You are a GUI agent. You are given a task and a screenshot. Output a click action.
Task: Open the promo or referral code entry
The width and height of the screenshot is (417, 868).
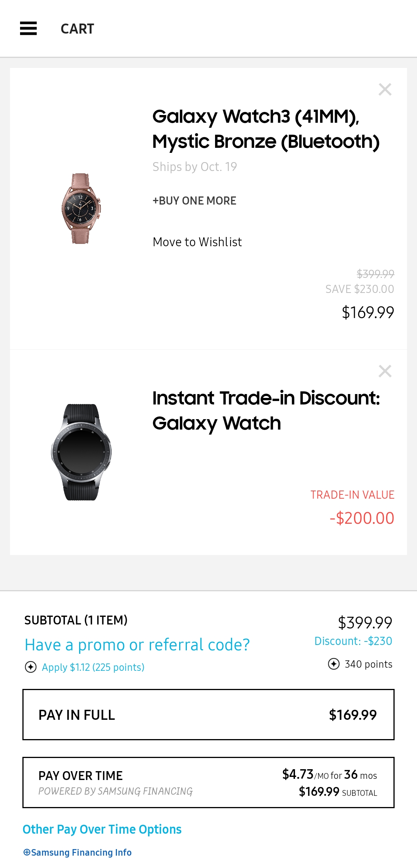(x=137, y=645)
